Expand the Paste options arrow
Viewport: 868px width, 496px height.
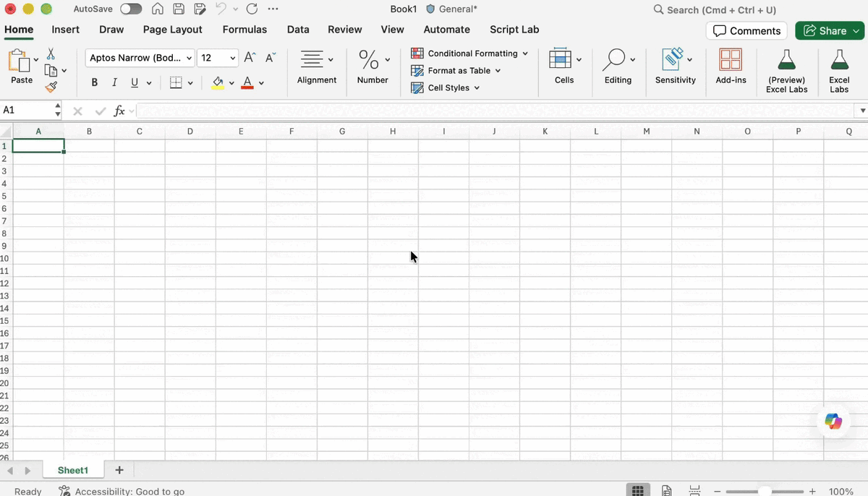click(36, 60)
